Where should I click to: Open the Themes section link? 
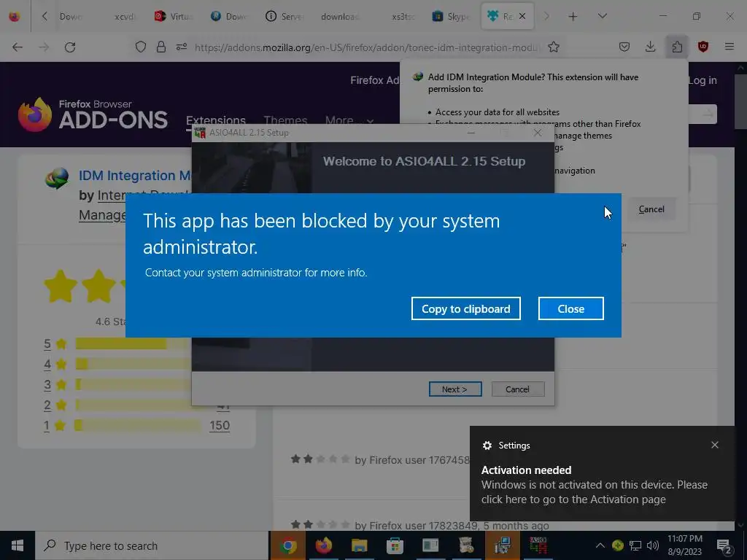point(285,120)
